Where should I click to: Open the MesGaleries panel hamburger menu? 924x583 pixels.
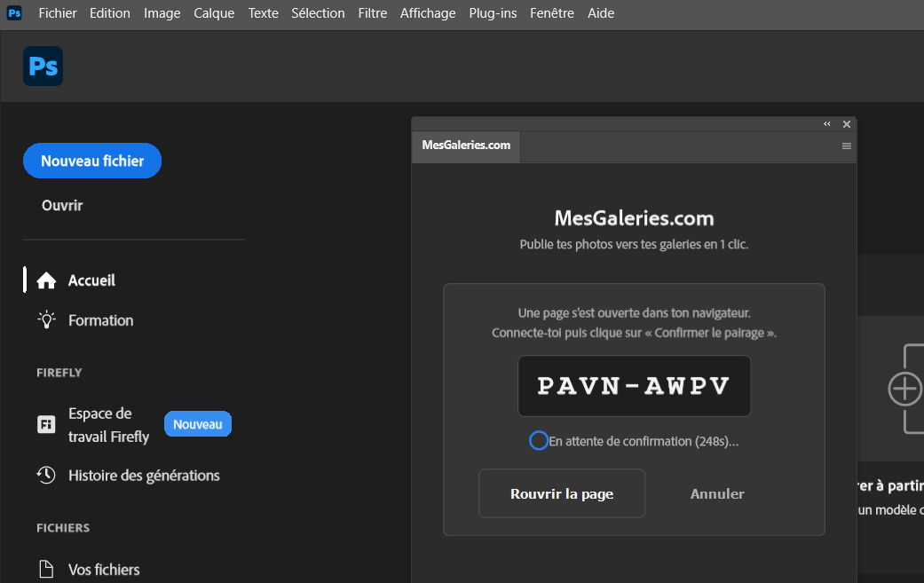click(846, 146)
